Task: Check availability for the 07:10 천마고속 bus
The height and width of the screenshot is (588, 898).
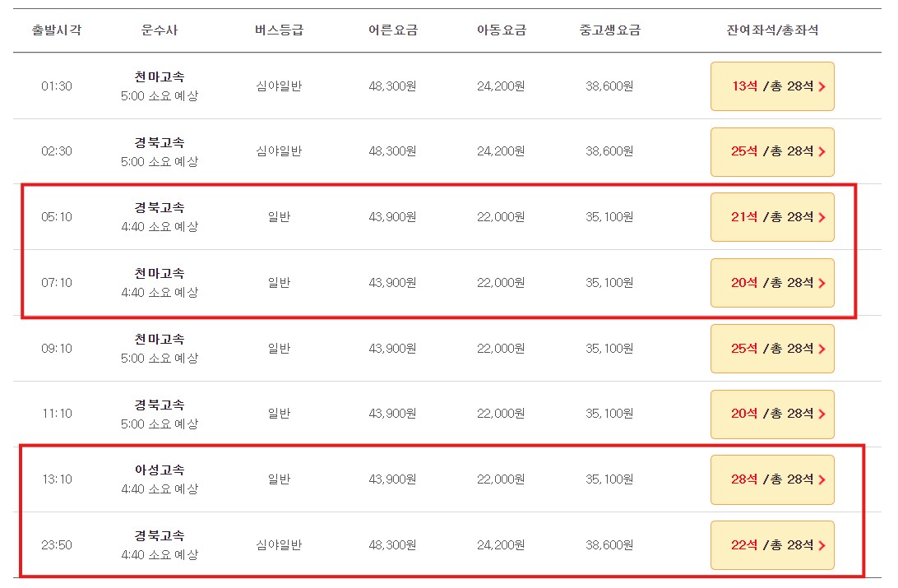Action: 771,282
